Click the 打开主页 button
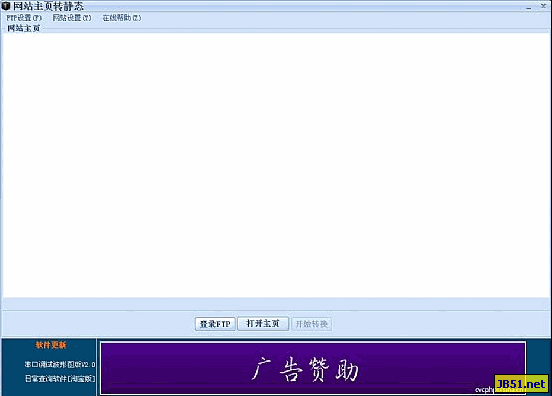Image resolution: width=552 pixels, height=396 pixels. (263, 323)
